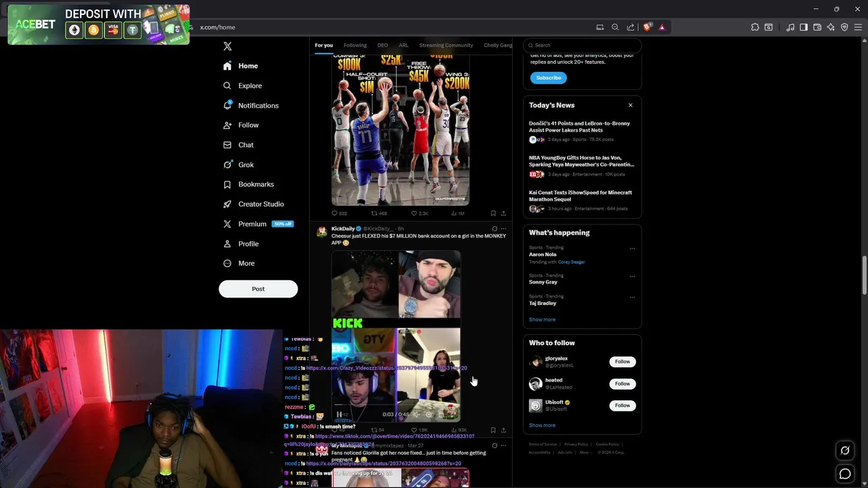Open Bookmarks from the sidebar
Image resolution: width=868 pixels, height=488 pixels.
click(248, 184)
